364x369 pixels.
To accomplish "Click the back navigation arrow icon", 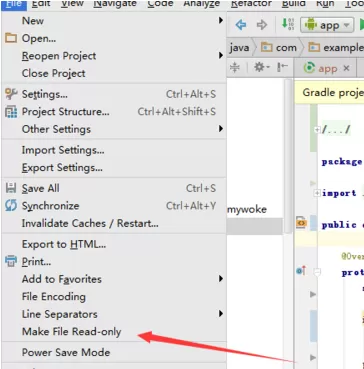I will [x=241, y=25].
